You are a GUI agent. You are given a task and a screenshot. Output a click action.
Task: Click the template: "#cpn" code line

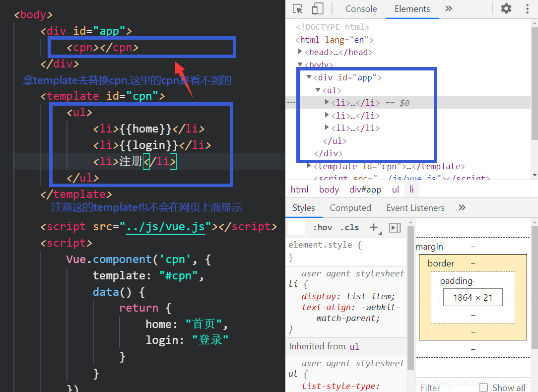coord(148,275)
